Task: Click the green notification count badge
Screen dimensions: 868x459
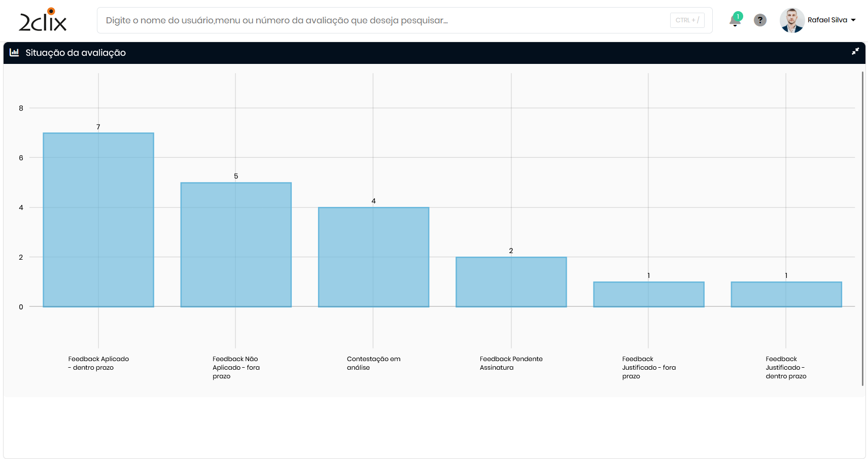Action: pyautogui.click(x=738, y=16)
